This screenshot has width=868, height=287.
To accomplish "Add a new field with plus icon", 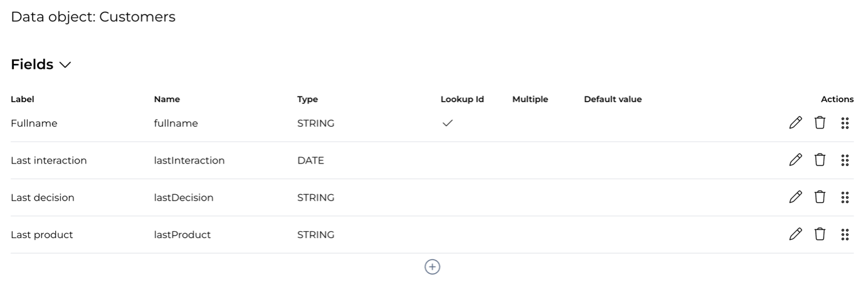I will tap(433, 267).
